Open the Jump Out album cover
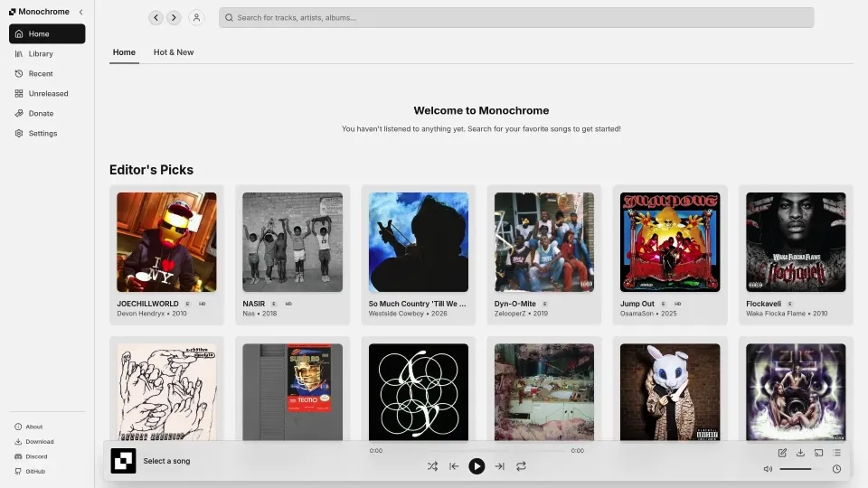The image size is (868, 488). (x=670, y=242)
